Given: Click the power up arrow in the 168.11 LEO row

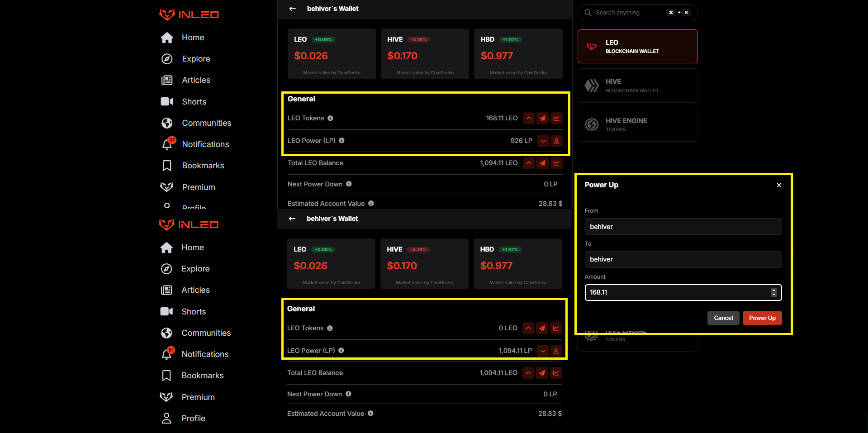Looking at the screenshot, I should point(529,119).
